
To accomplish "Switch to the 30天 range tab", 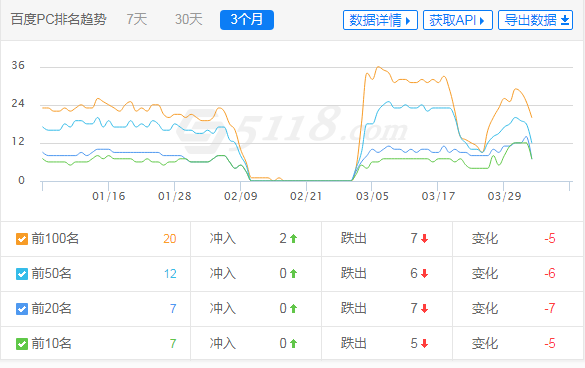I will pos(188,19).
